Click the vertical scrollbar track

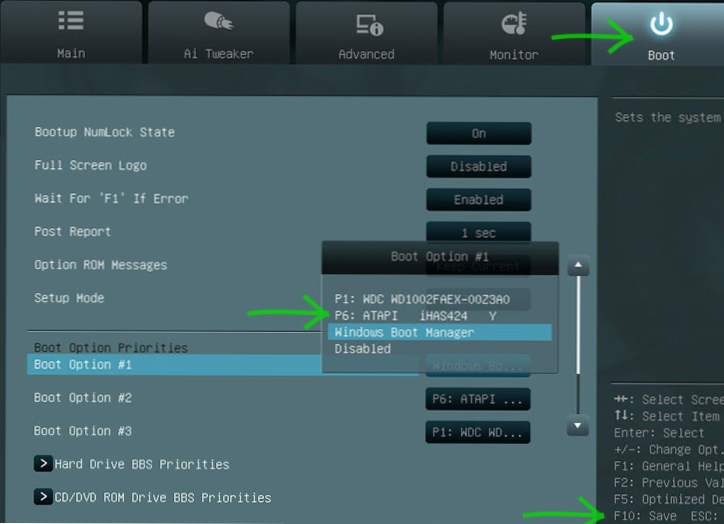[x=578, y=345]
